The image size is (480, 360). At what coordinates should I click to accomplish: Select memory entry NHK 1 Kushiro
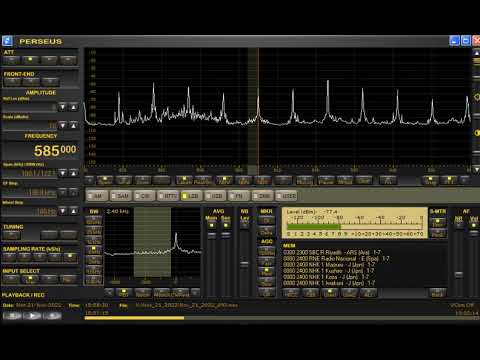coord(329,270)
